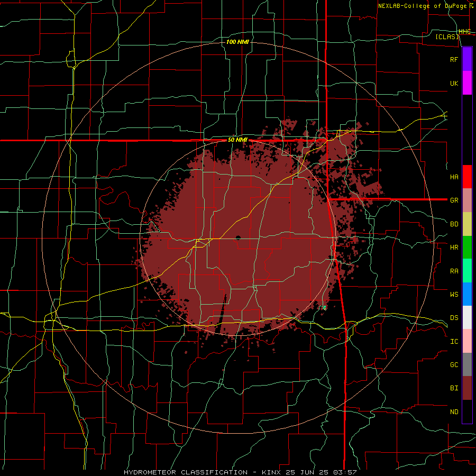Pick the dark green HR legend swatch
The width and height of the screenshot is (476, 476).
tap(467, 247)
